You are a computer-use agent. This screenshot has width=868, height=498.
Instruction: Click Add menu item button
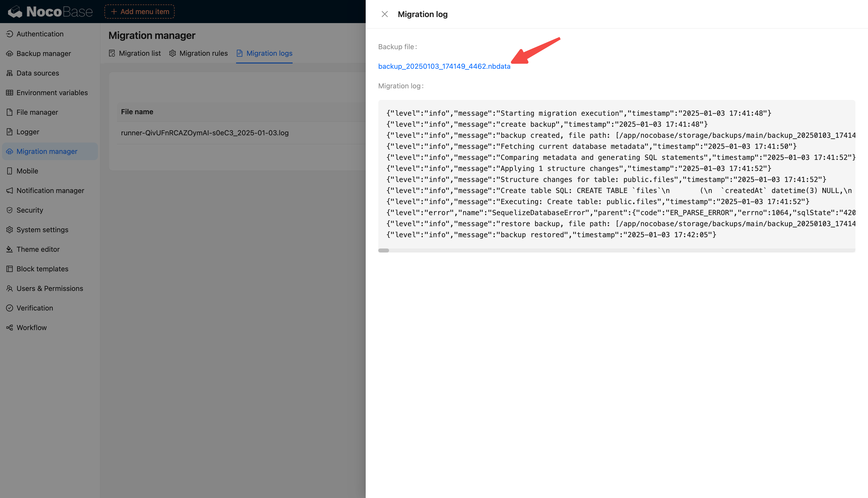click(x=140, y=12)
